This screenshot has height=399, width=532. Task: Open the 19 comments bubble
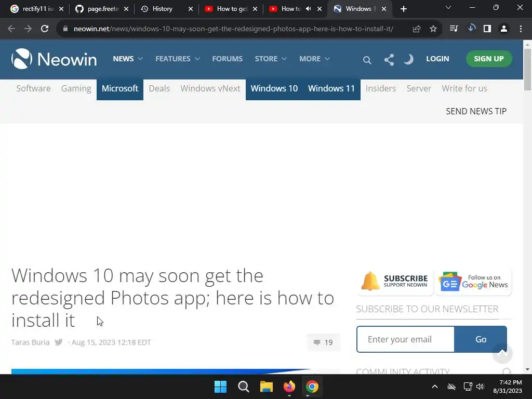[x=324, y=342]
